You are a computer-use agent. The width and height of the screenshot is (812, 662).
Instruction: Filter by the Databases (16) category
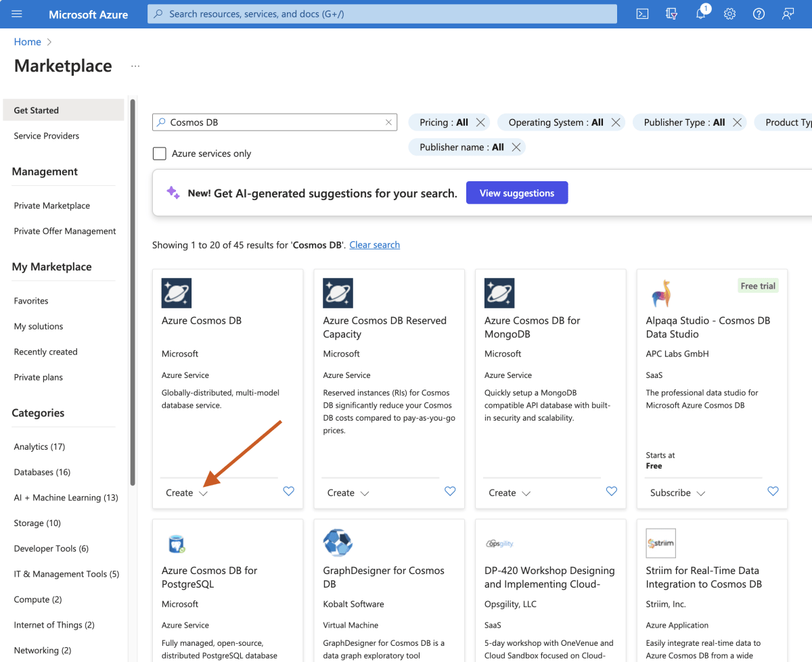click(42, 472)
